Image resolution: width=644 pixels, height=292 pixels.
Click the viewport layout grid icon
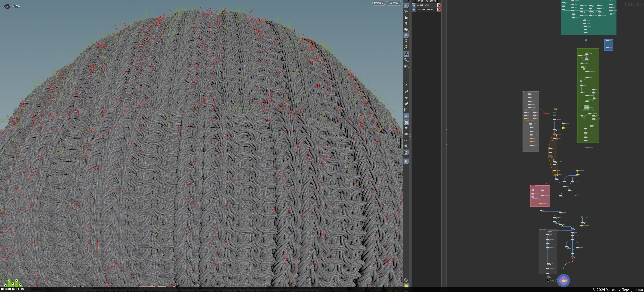(406, 286)
